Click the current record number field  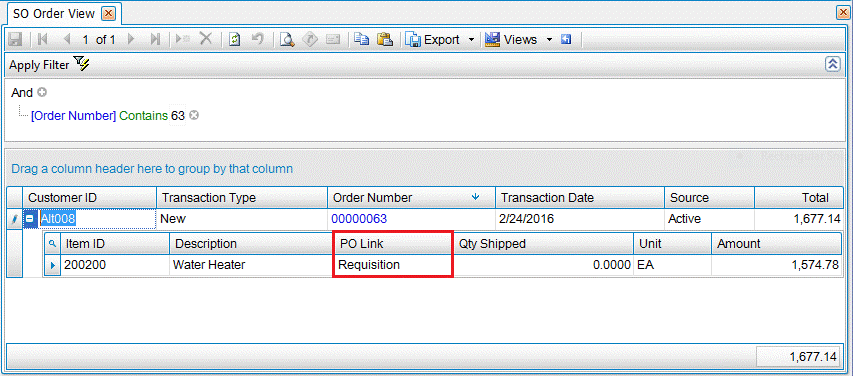click(86, 40)
